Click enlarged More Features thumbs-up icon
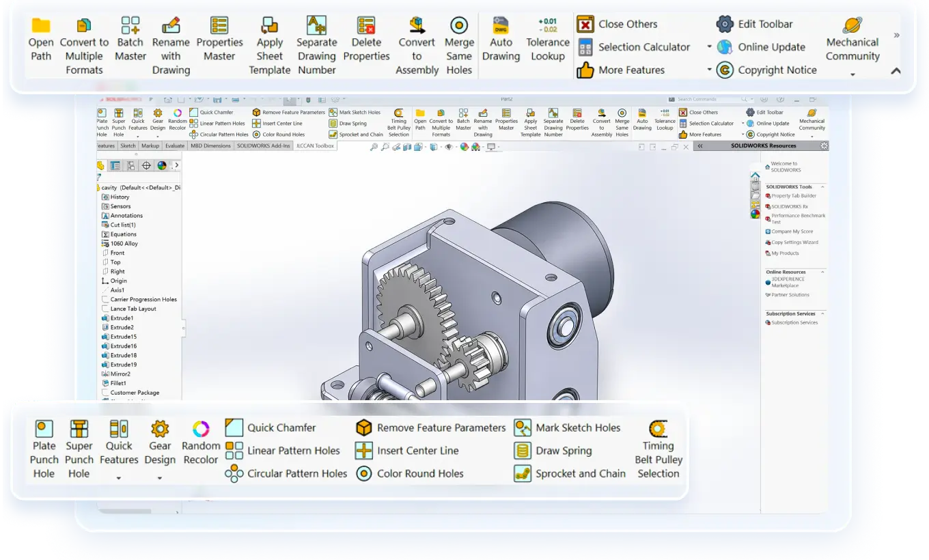 coord(585,70)
